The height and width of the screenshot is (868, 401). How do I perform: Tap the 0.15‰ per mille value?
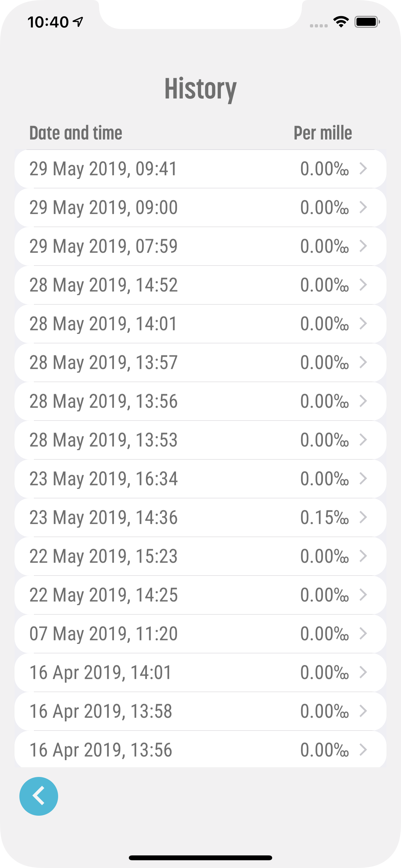click(324, 517)
